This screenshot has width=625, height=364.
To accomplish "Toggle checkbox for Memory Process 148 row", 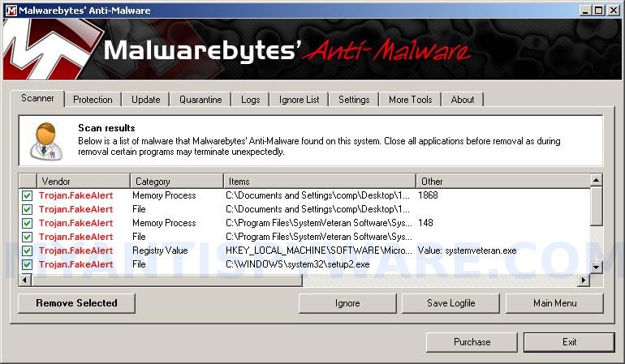I will [27, 223].
